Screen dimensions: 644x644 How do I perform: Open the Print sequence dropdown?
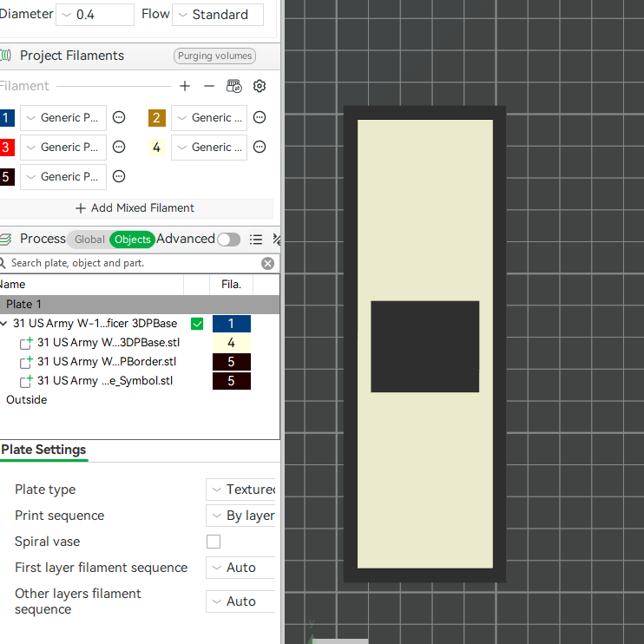pyautogui.click(x=240, y=515)
